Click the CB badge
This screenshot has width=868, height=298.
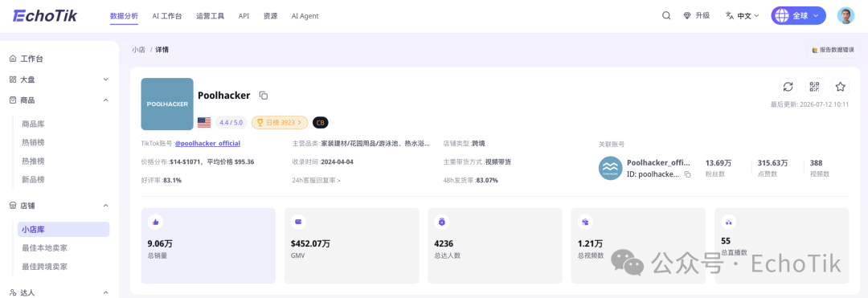click(321, 122)
